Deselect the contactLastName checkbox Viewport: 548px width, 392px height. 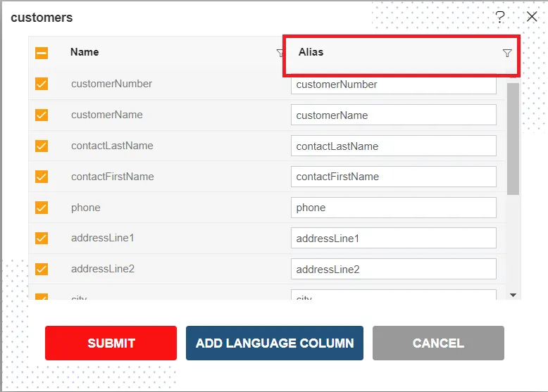point(42,146)
